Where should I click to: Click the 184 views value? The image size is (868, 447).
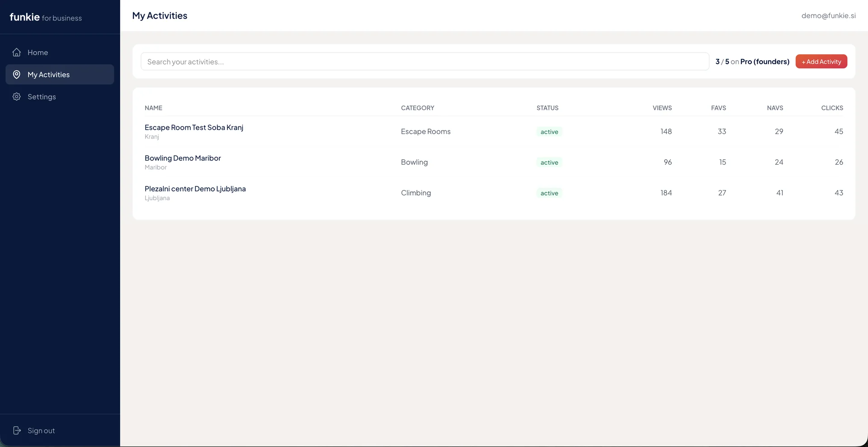tap(666, 193)
